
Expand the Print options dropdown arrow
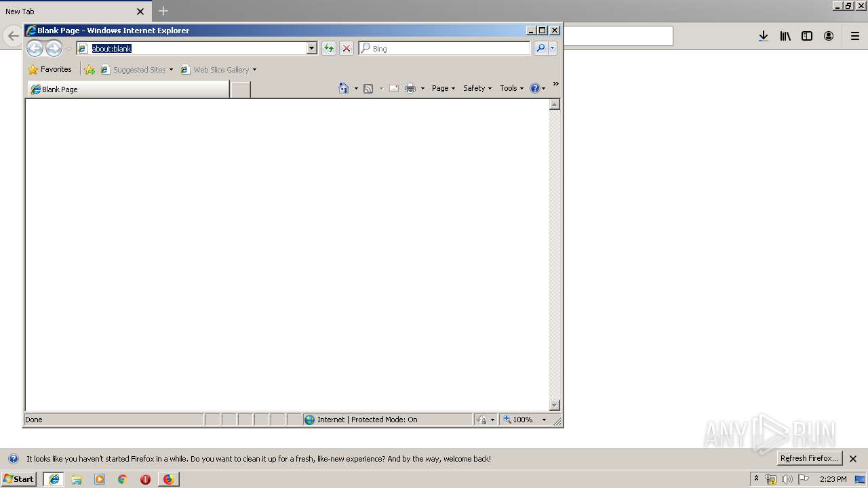pyautogui.click(x=422, y=88)
